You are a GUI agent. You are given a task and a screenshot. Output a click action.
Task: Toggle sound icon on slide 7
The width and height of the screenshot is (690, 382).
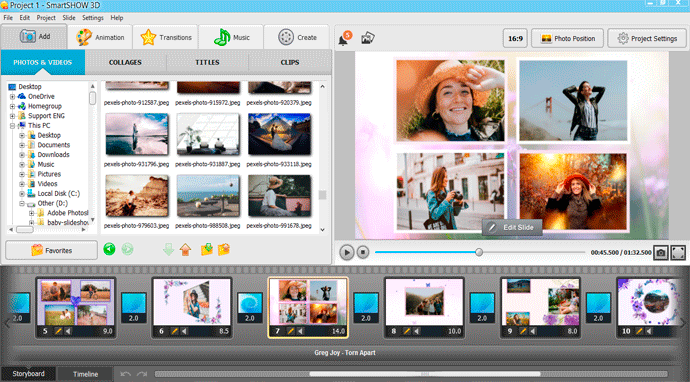[x=301, y=331]
